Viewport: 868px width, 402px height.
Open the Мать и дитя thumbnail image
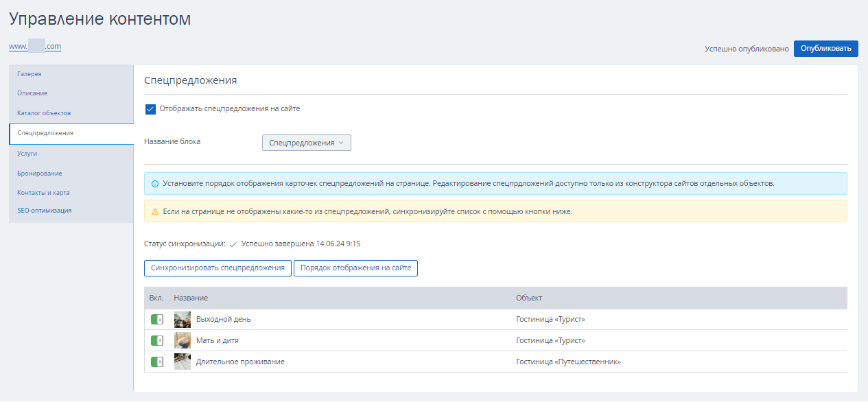183,340
